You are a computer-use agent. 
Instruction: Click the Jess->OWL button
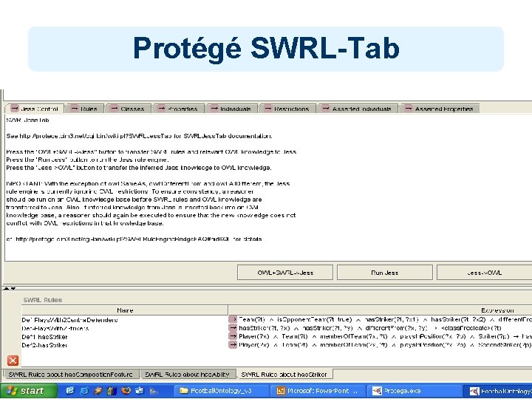coord(484,273)
